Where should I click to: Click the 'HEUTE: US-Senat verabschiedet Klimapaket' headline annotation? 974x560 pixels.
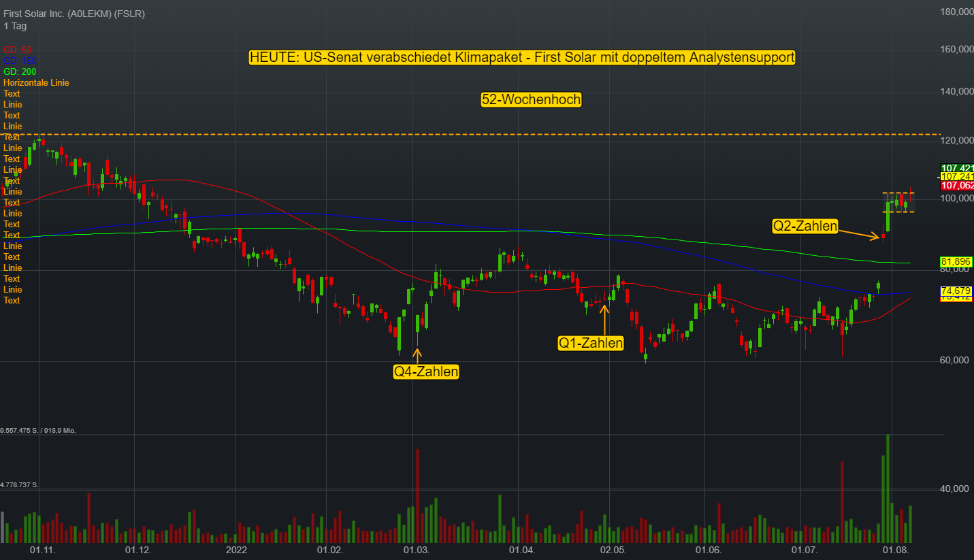pos(522,58)
